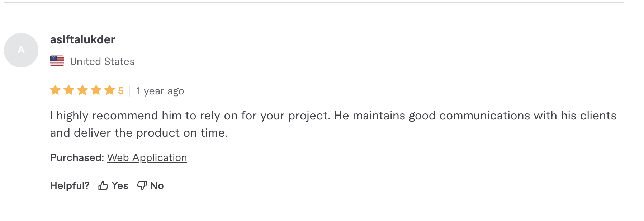Open the Web Application purchase link
Image resolution: width=644 pixels, height=221 pixels.
[x=147, y=158]
